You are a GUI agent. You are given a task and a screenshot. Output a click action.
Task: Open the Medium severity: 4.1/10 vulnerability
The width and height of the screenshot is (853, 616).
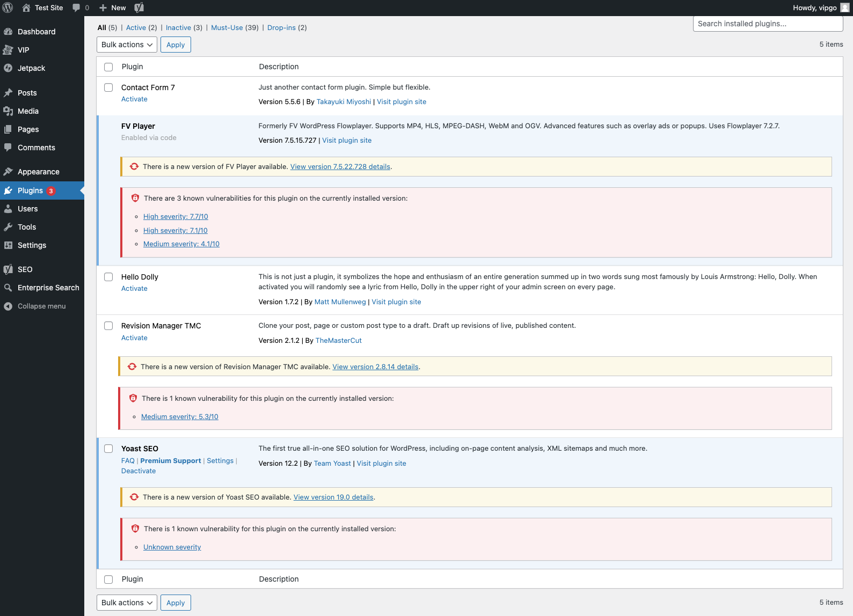pyautogui.click(x=181, y=244)
